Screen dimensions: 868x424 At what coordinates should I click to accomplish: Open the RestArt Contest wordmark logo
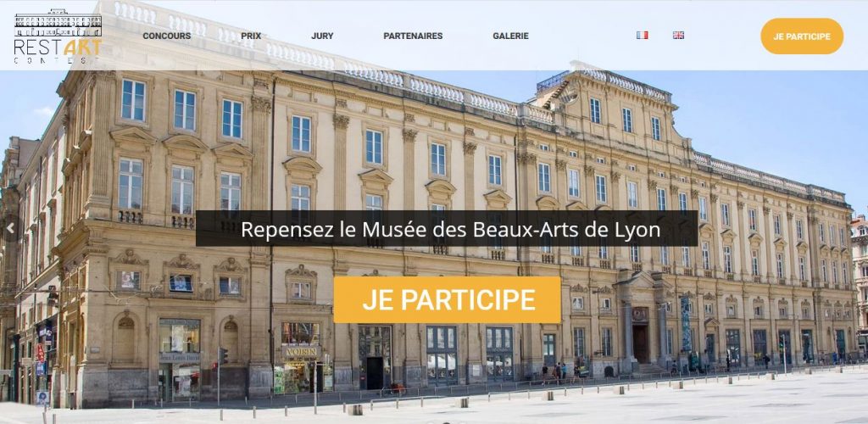click(58, 50)
